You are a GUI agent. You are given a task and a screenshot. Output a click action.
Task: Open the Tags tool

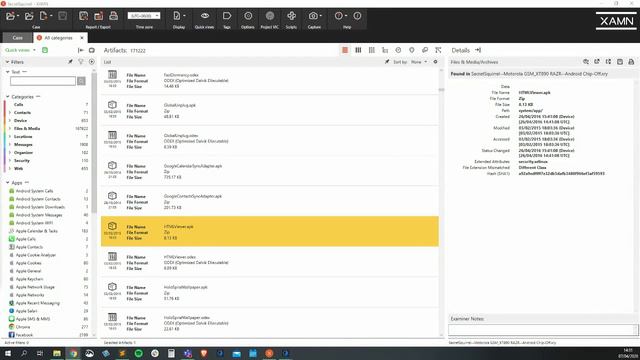tap(227, 16)
